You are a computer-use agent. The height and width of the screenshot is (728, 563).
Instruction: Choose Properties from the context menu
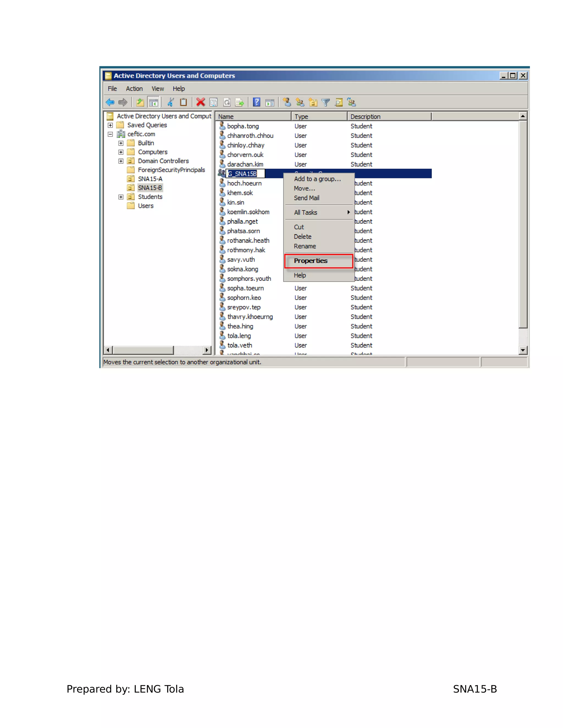[x=311, y=261]
